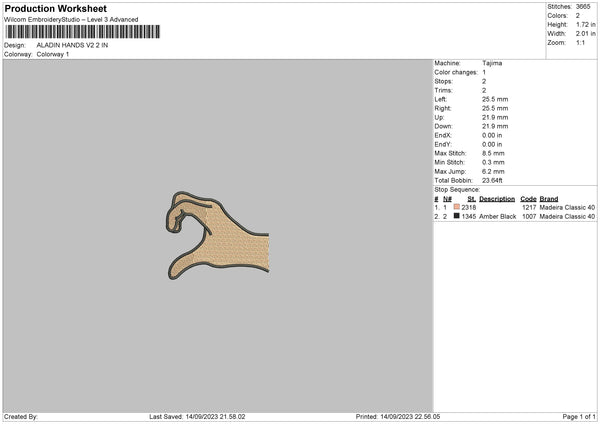The image size is (600, 424).
Task: Click the 'Color changes:' label
Action: [456, 72]
